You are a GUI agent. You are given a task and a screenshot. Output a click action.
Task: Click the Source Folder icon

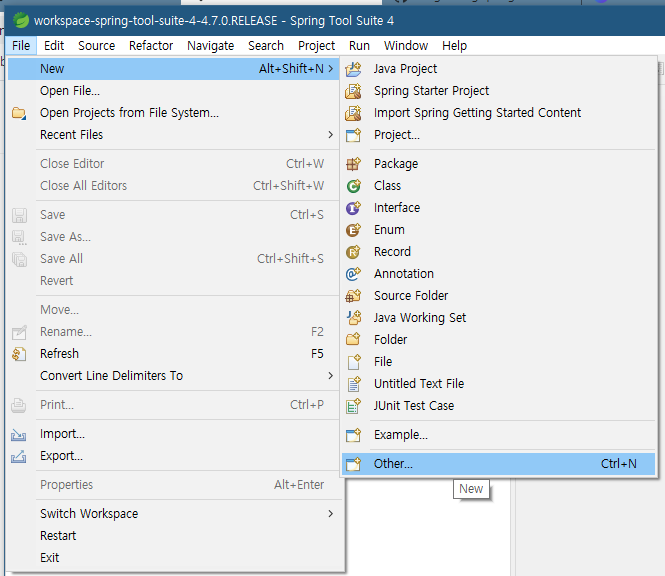tap(353, 296)
